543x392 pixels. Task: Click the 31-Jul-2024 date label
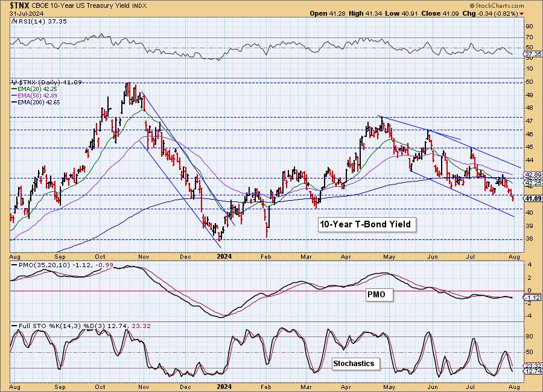click(27, 13)
